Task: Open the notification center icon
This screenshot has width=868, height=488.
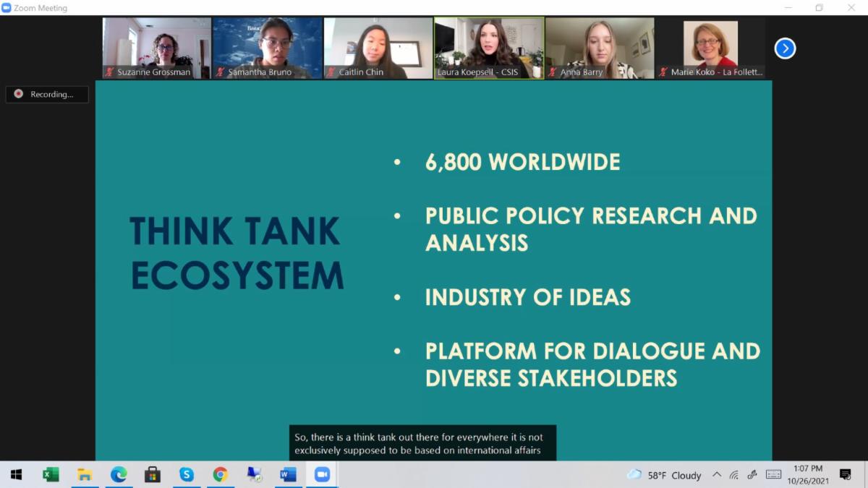Action: click(845, 475)
